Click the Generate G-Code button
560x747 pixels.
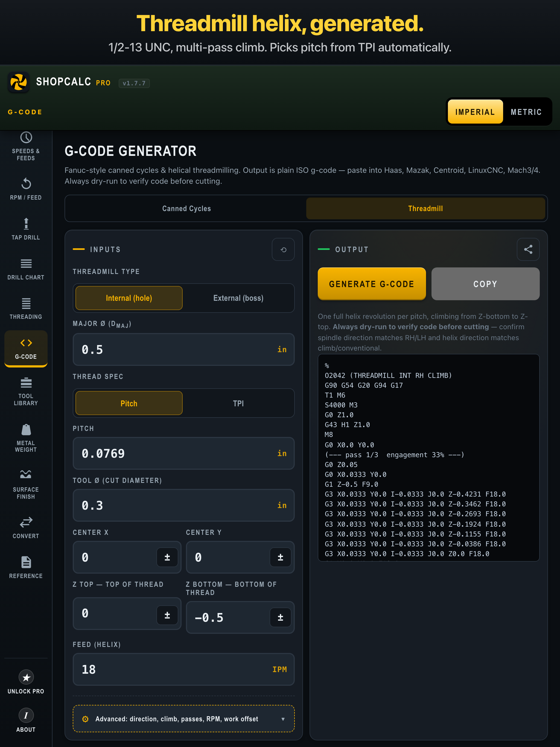point(372,284)
